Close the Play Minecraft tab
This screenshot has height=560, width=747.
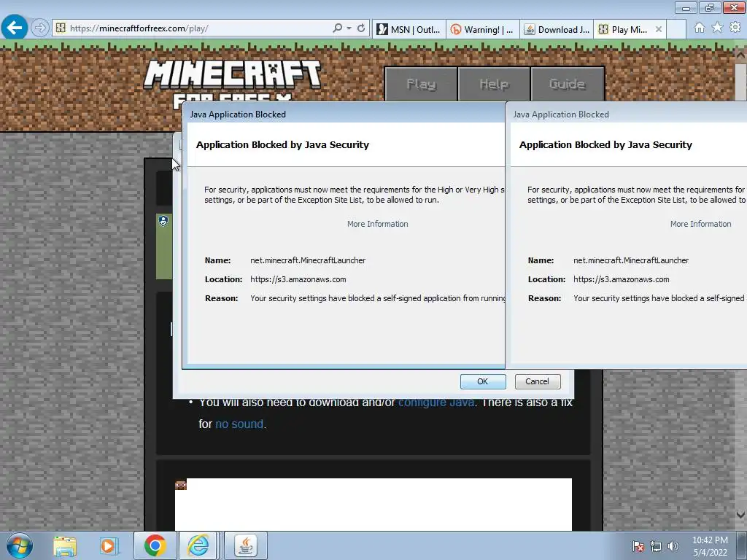[x=659, y=29]
